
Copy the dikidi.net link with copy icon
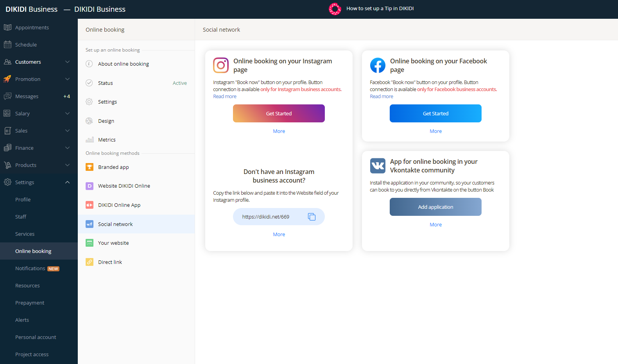click(312, 217)
